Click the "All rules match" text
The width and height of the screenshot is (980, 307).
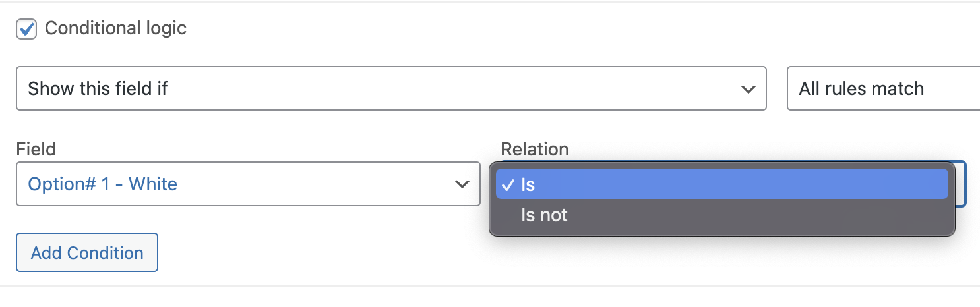point(861,88)
